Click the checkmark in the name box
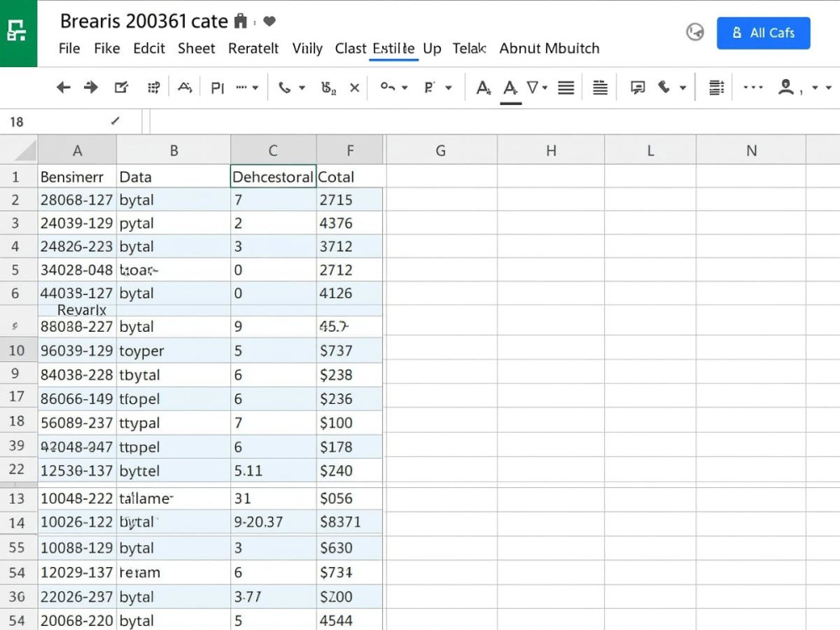Viewport: 840px width, 630px height. pyautogui.click(x=115, y=121)
